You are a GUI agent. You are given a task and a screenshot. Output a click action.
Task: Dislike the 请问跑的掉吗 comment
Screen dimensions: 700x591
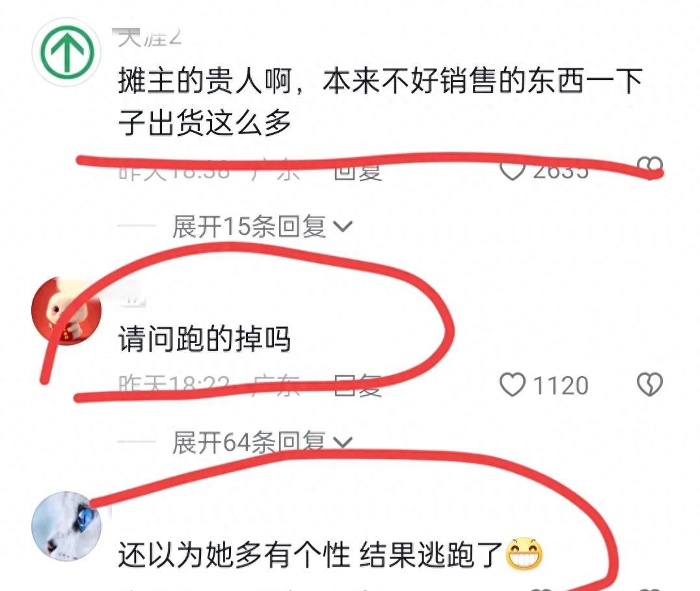click(649, 385)
